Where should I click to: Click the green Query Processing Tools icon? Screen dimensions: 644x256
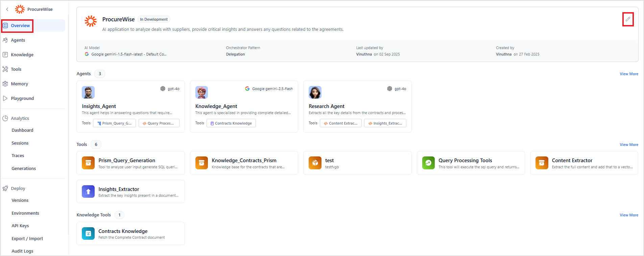point(428,163)
